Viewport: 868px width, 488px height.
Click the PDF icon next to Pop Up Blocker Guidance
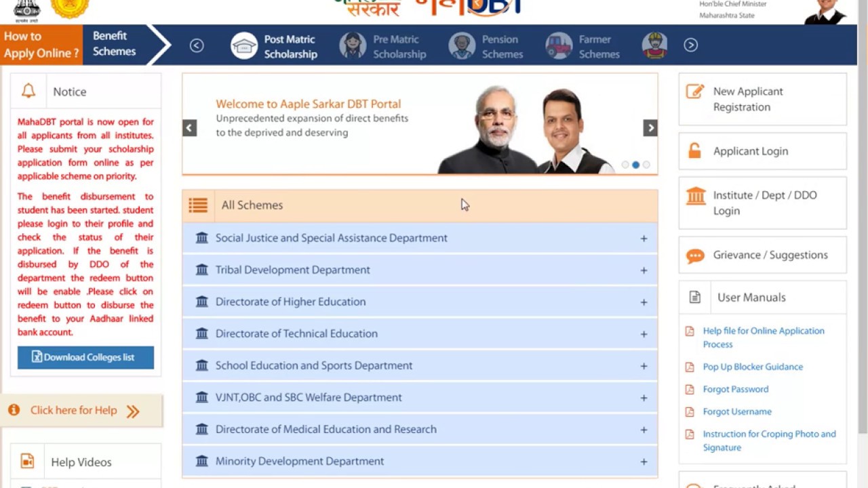pos(690,367)
